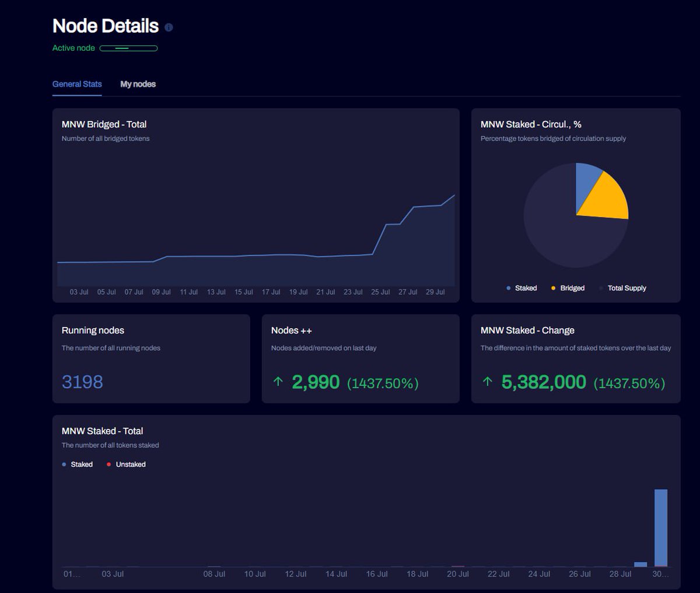Click the 25 Jul label on bridged chart
The height and width of the screenshot is (593, 700).
[380, 292]
